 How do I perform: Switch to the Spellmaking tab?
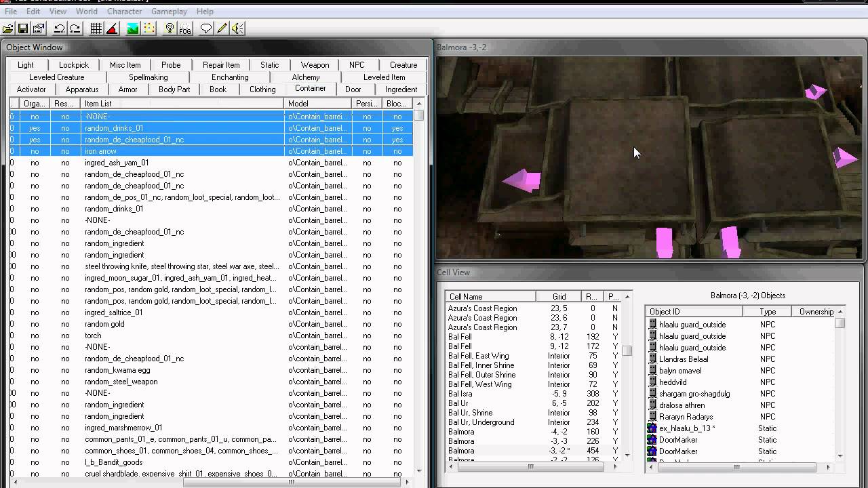coord(149,77)
